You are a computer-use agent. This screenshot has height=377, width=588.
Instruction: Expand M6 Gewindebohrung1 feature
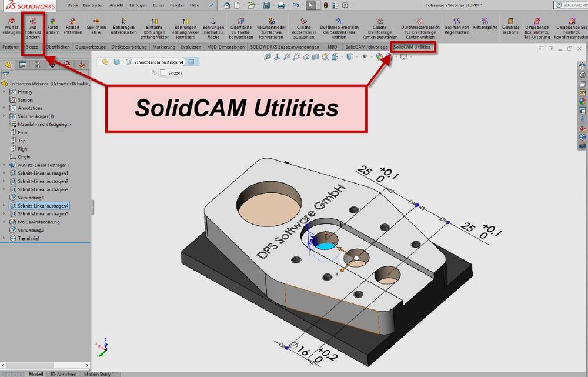[x=5, y=222]
